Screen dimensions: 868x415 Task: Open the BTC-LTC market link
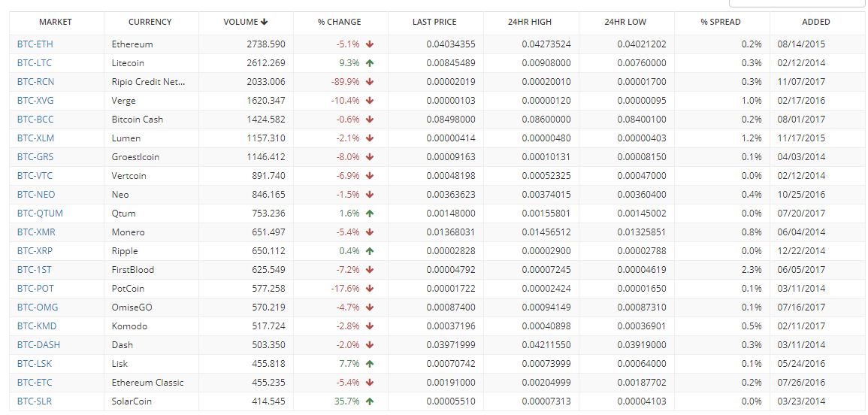[x=35, y=63]
